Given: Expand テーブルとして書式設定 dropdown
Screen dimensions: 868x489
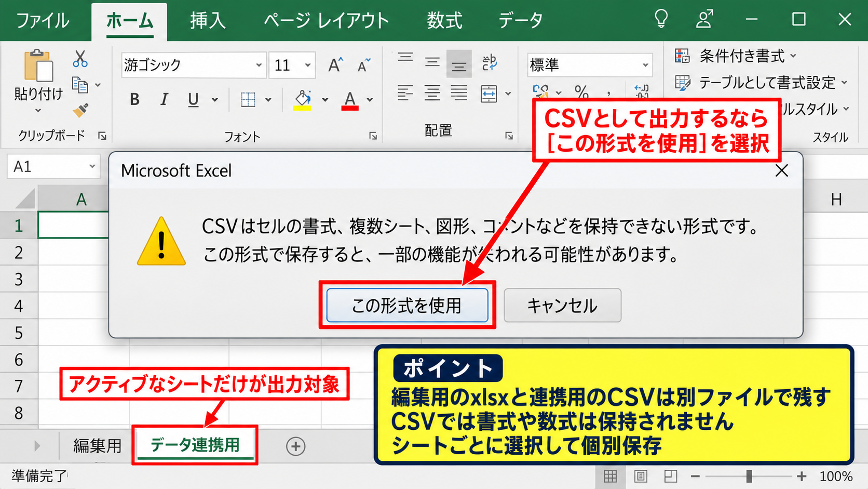Looking at the screenshot, I should pyautogui.click(x=844, y=83).
